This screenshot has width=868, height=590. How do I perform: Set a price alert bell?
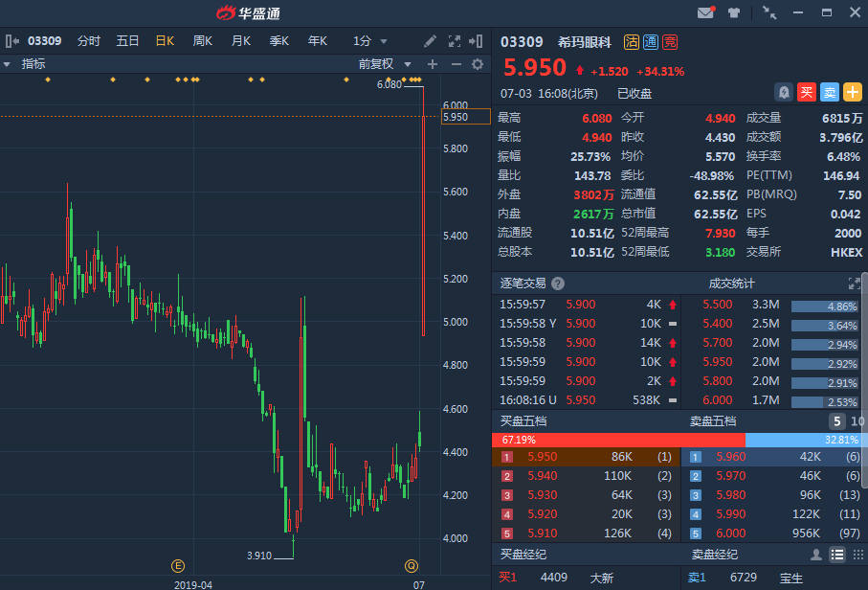pos(783,92)
